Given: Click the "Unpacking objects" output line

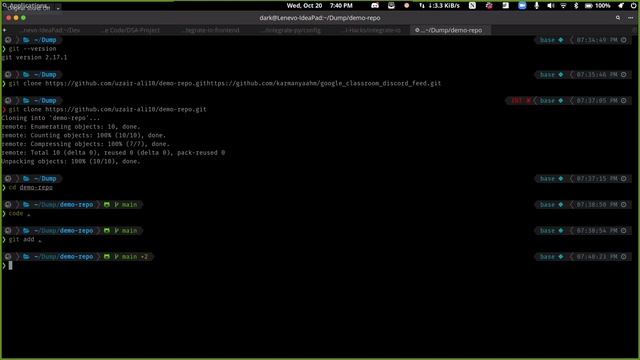Looking at the screenshot, I should point(71,161).
